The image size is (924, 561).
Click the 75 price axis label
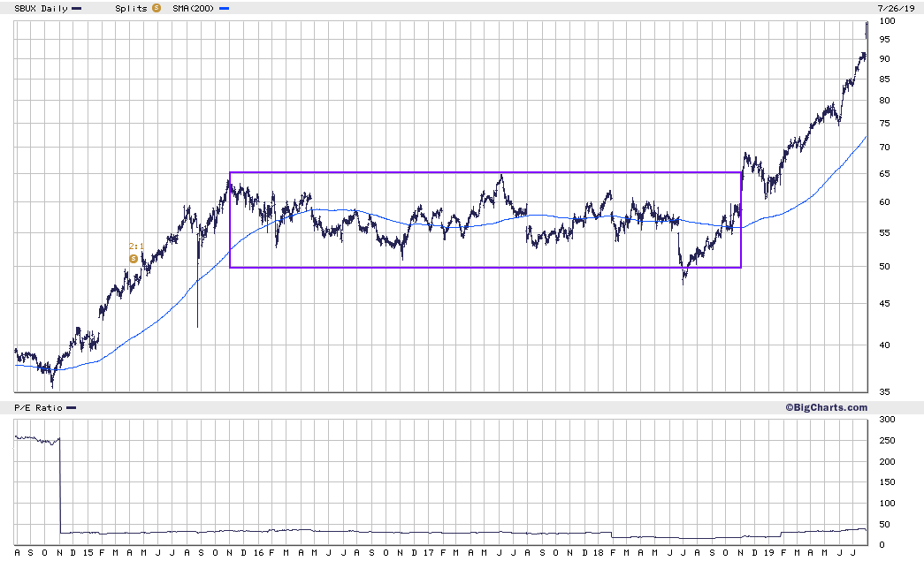coord(884,123)
